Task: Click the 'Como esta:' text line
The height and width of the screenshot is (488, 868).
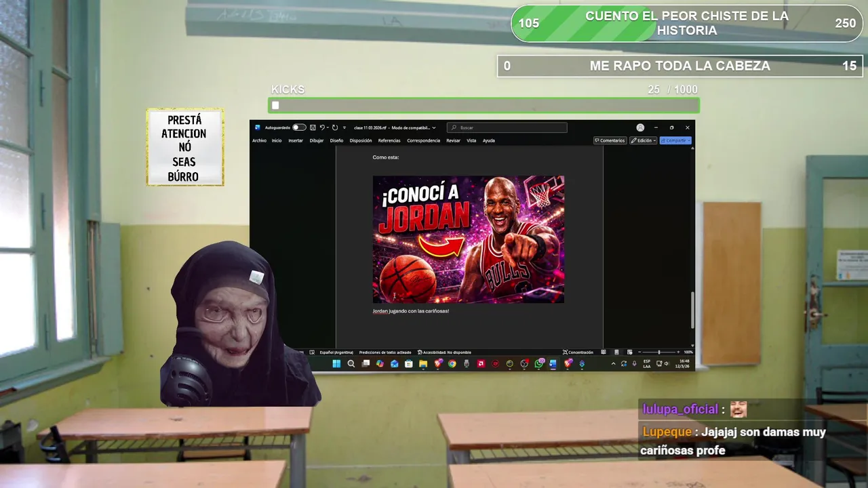Action: [386, 157]
